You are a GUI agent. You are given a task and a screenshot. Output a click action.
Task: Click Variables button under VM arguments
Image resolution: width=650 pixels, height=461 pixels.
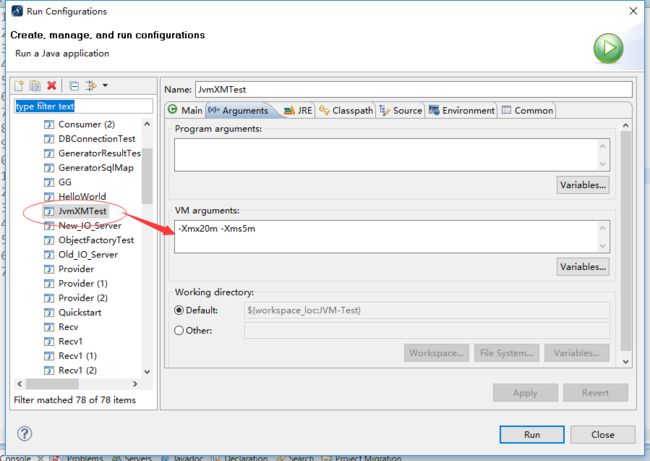583,267
